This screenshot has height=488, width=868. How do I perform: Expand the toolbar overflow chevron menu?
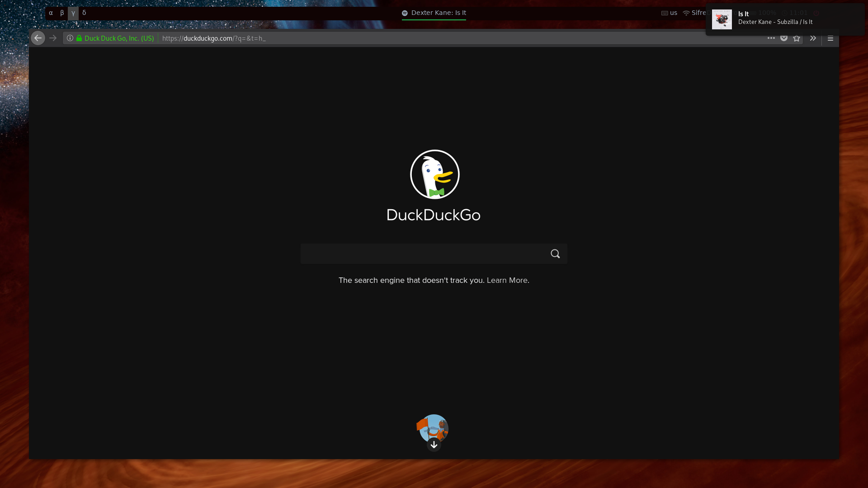813,38
